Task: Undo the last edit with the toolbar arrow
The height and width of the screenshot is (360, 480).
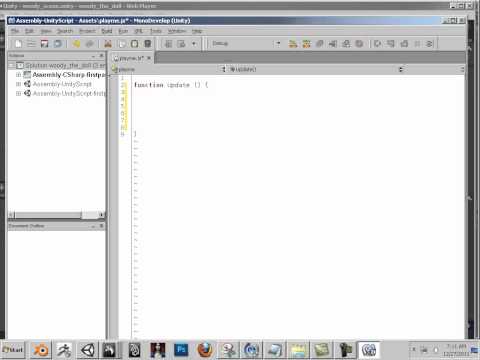Action: [x=76, y=44]
